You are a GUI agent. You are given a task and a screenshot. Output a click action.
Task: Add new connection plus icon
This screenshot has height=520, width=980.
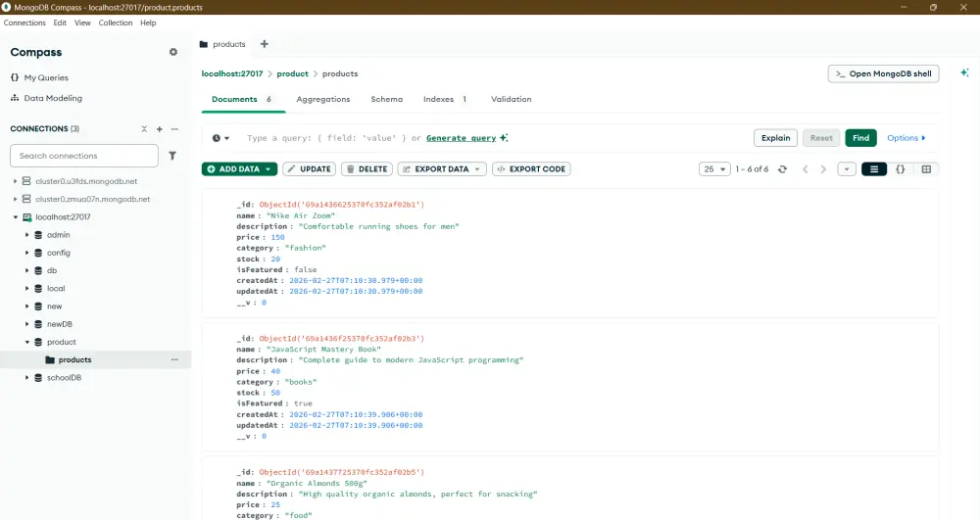[x=160, y=128]
